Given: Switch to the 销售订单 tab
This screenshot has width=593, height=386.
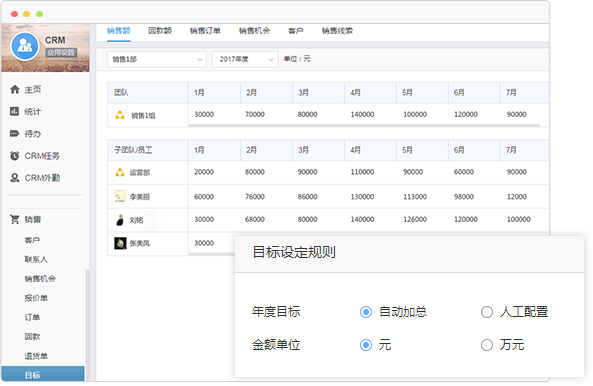Looking at the screenshot, I should tap(205, 31).
